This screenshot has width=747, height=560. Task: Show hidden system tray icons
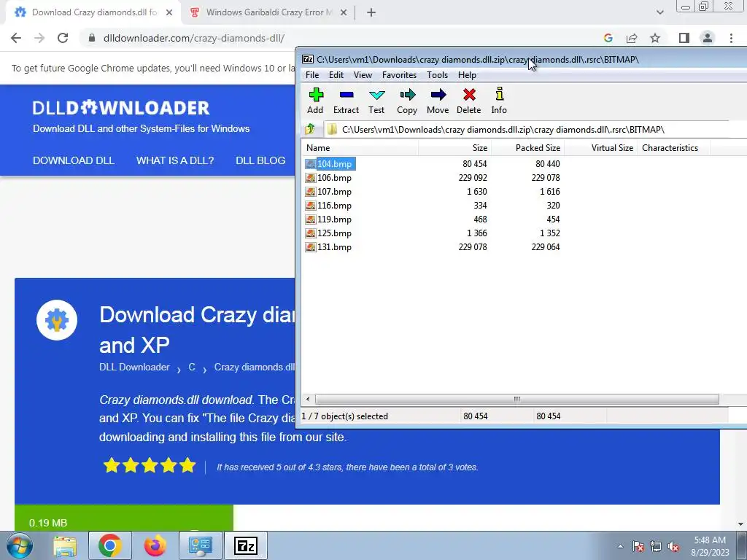620,546
